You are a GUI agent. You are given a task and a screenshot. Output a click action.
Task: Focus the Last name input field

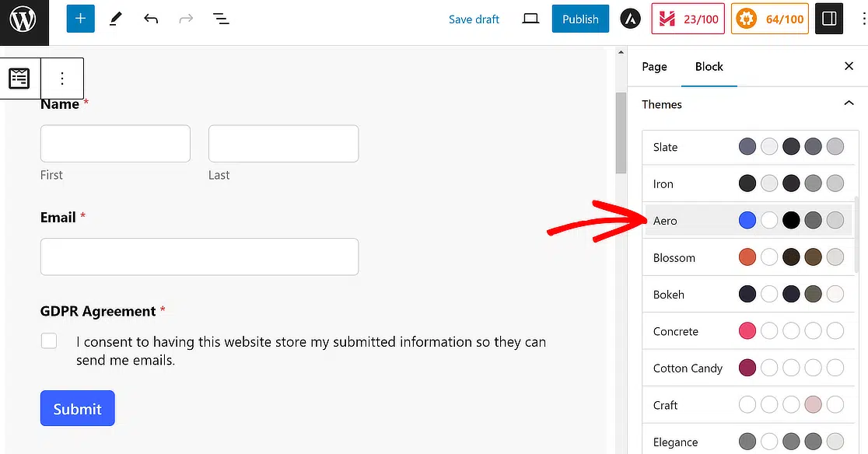[x=283, y=143]
